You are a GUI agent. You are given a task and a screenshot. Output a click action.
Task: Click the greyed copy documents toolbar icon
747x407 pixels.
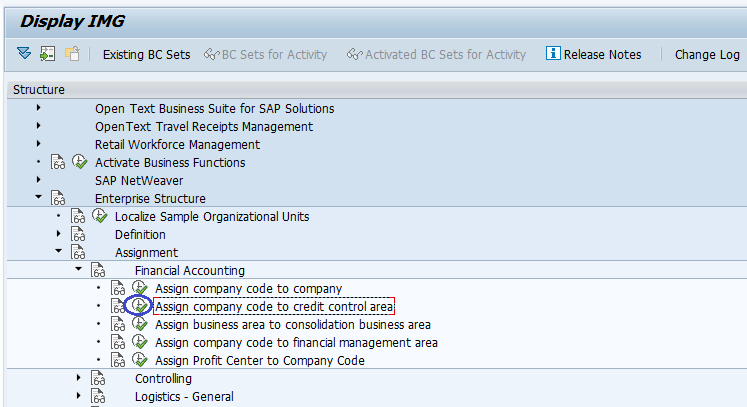coord(72,53)
